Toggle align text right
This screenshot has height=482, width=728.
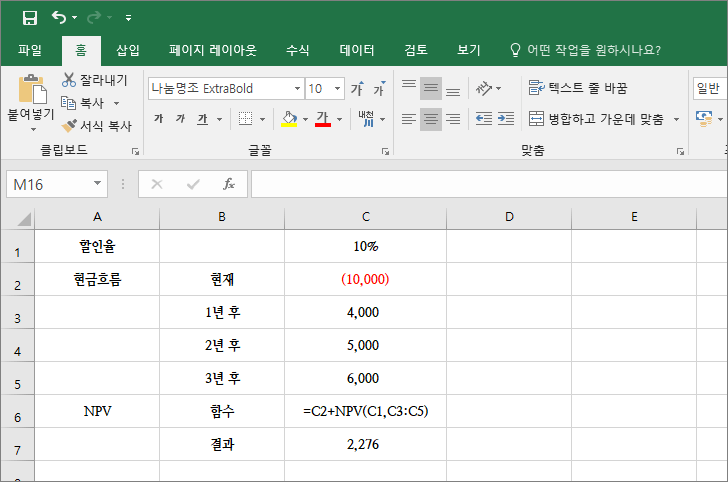coord(453,119)
